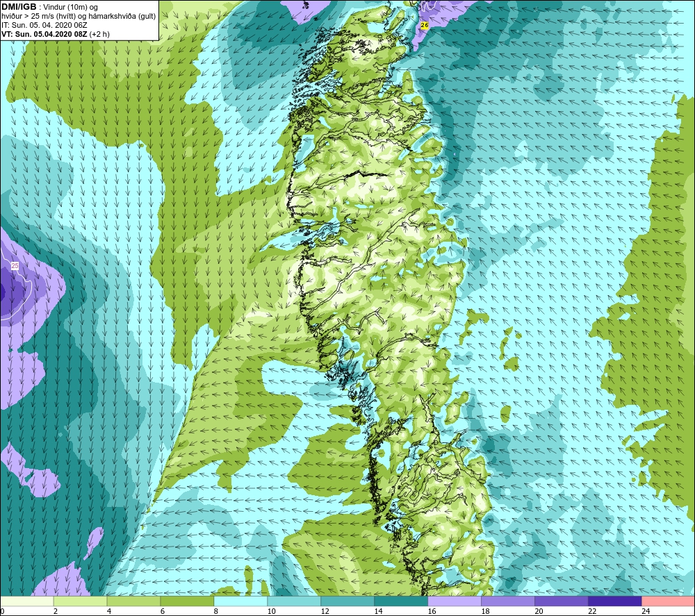Click the dark indigo 22–24 legend swatch
695x616 pixels.
615,601
